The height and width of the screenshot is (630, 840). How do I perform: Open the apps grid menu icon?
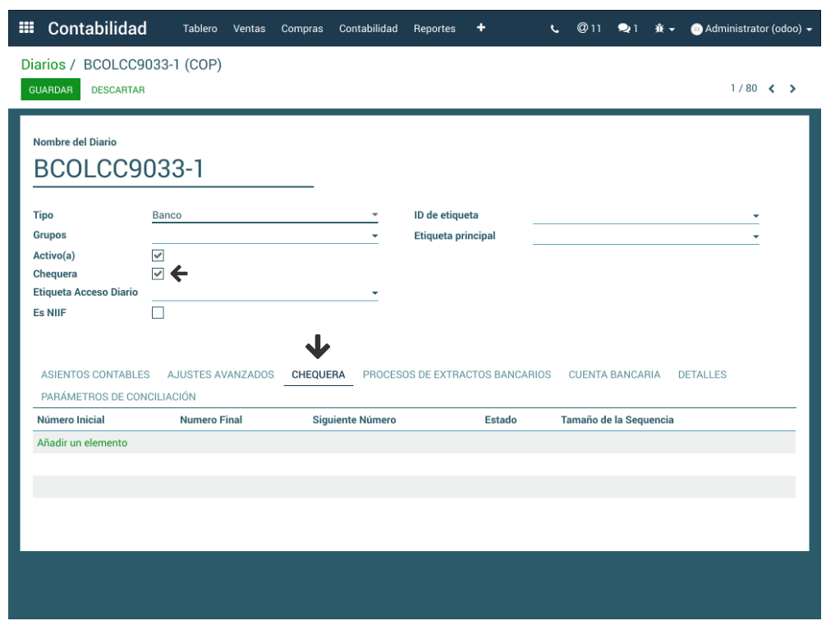click(26, 28)
